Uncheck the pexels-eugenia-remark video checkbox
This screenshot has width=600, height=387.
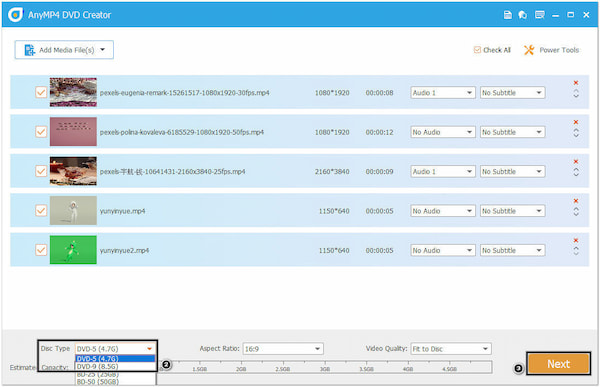tap(41, 92)
